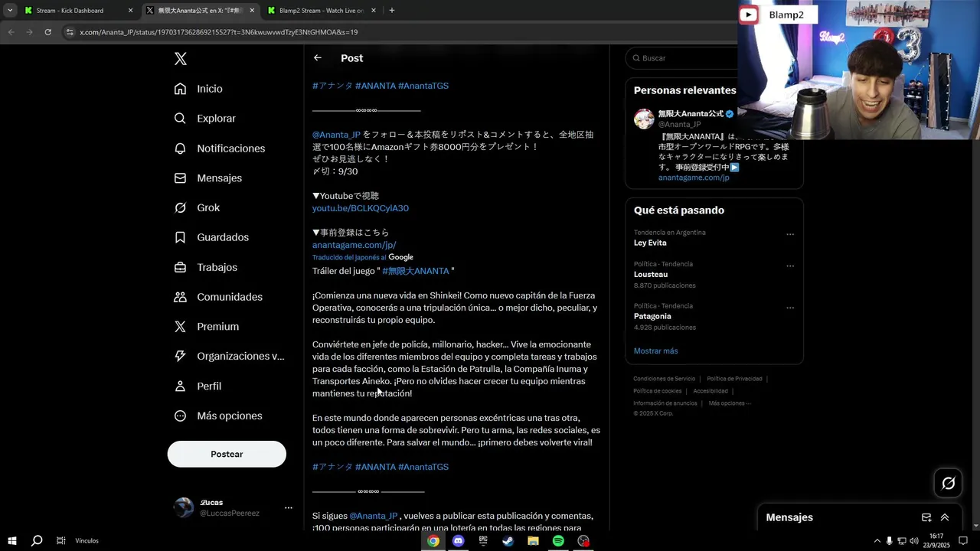Open the X logo home icon

pos(181,59)
